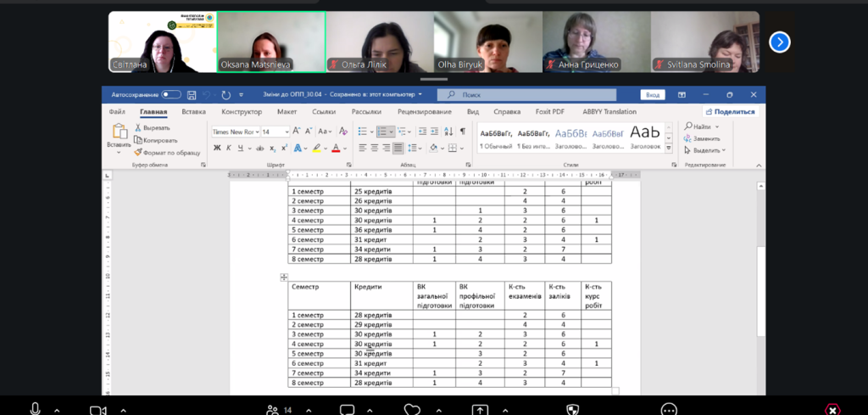Click the yellow text highlight color button
The width and height of the screenshot is (868, 415).
click(x=316, y=148)
